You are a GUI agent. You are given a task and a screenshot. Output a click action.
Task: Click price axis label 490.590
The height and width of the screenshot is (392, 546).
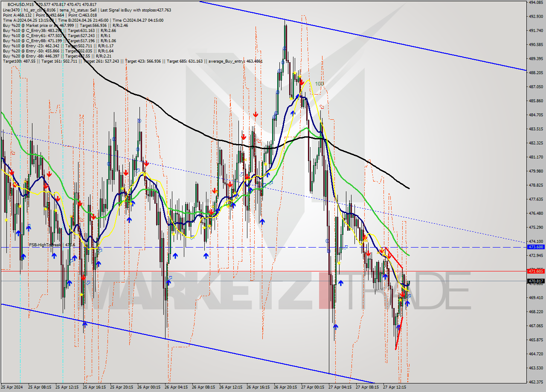click(536, 44)
